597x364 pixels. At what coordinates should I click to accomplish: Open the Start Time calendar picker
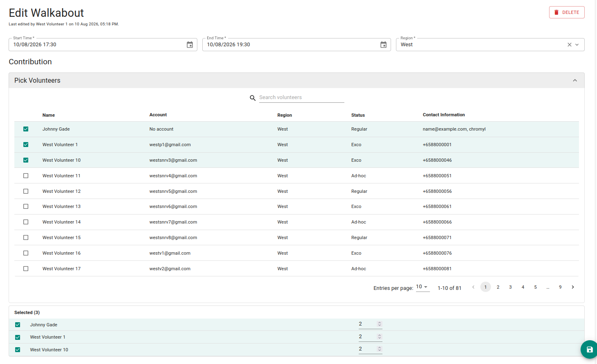click(x=190, y=45)
